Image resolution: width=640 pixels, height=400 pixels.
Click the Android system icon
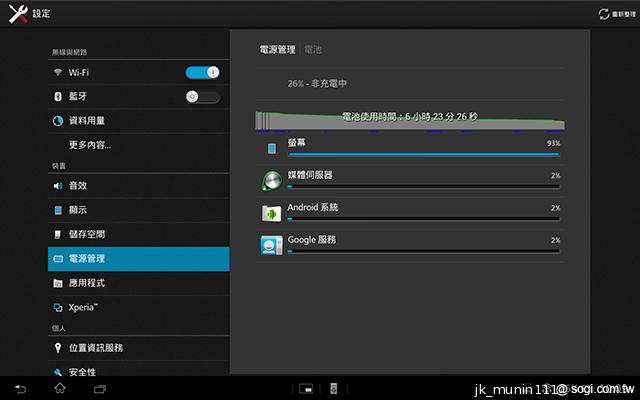point(271,213)
